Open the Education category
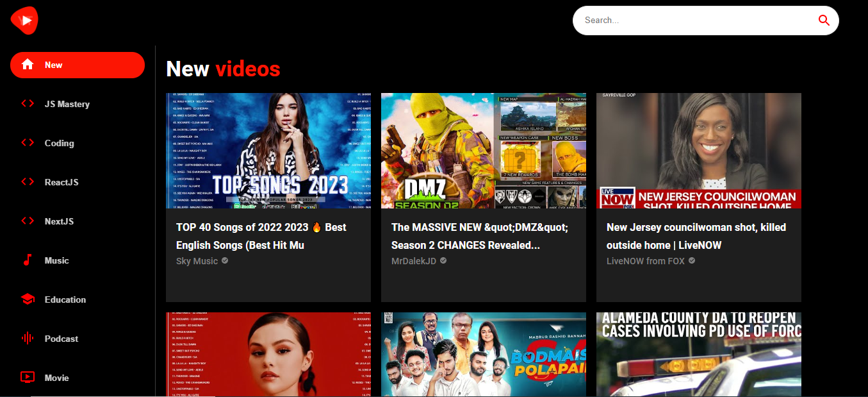 (x=65, y=300)
